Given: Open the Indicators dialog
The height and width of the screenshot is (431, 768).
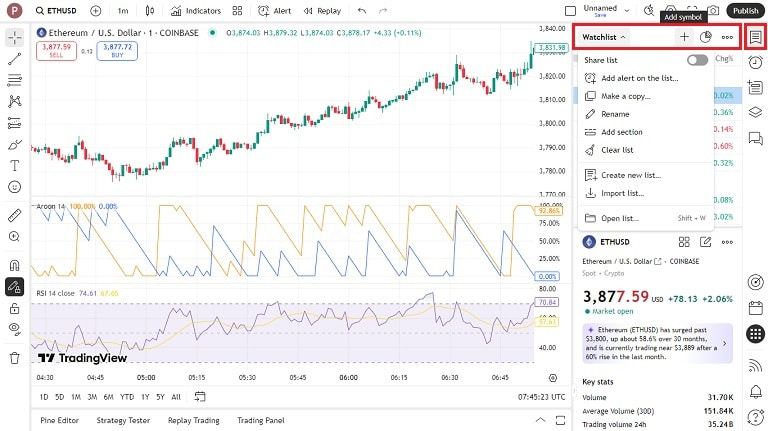Looking at the screenshot, I should tap(196, 11).
